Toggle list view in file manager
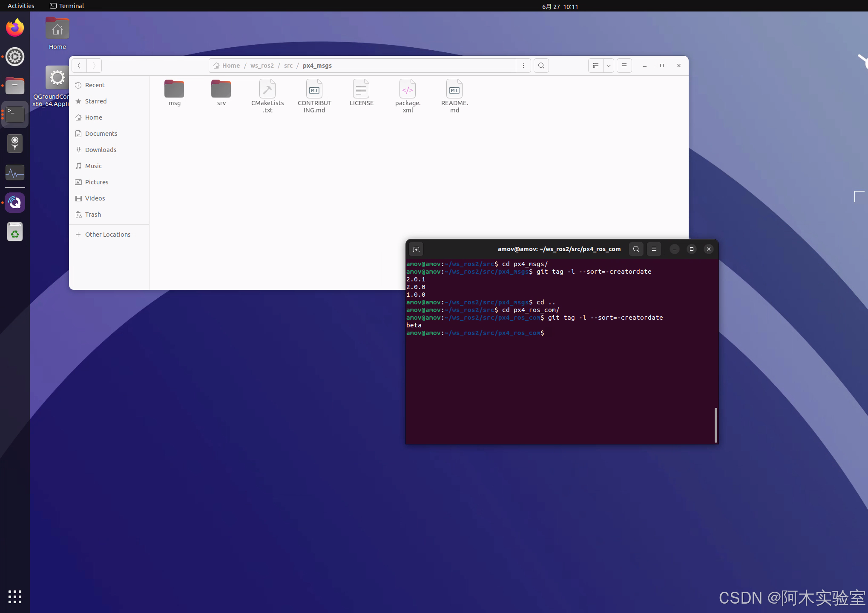Viewport: 868px width, 613px height. point(595,66)
